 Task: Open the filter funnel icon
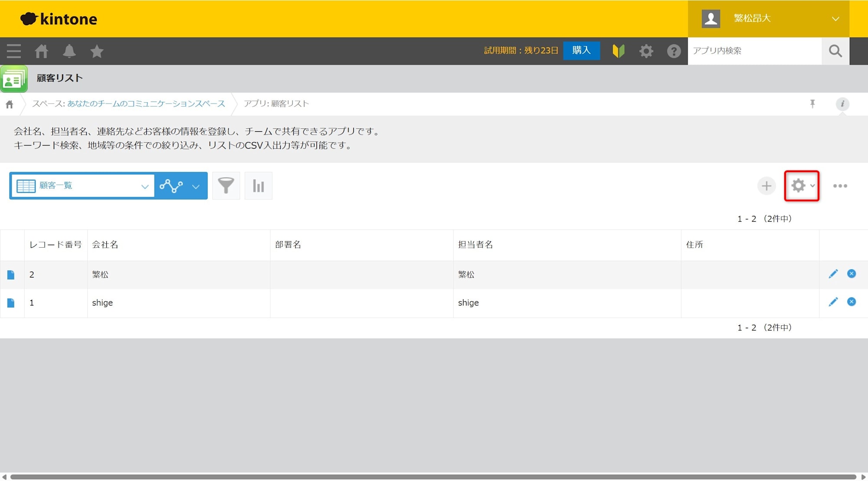pos(226,186)
